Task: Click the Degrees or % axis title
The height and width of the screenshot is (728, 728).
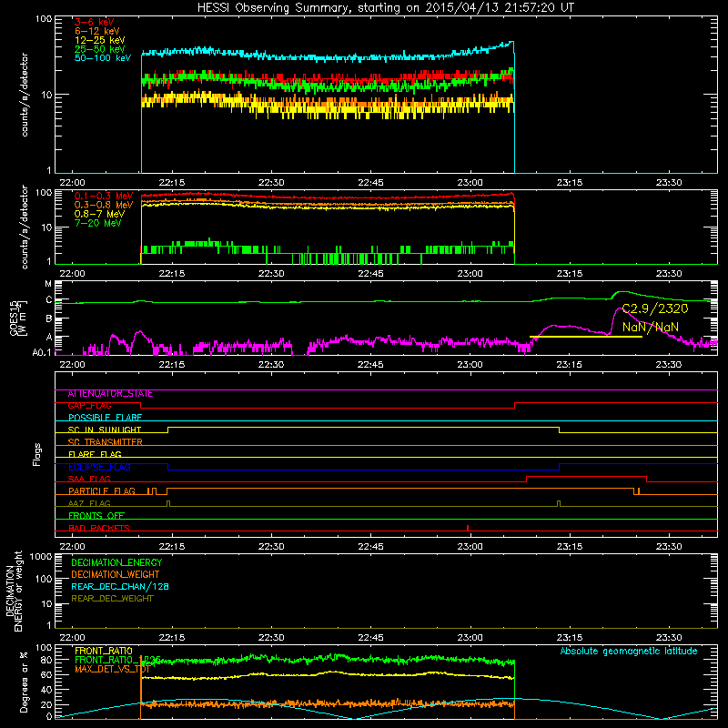Action: pyautogui.click(x=24, y=682)
